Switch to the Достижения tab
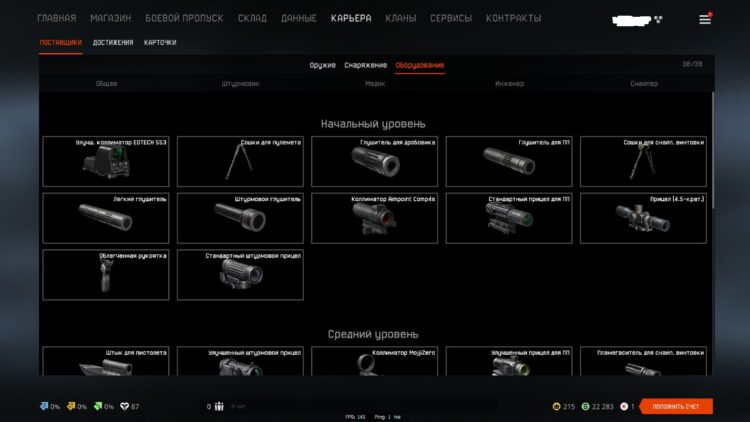The image size is (750, 422). point(113,43)
